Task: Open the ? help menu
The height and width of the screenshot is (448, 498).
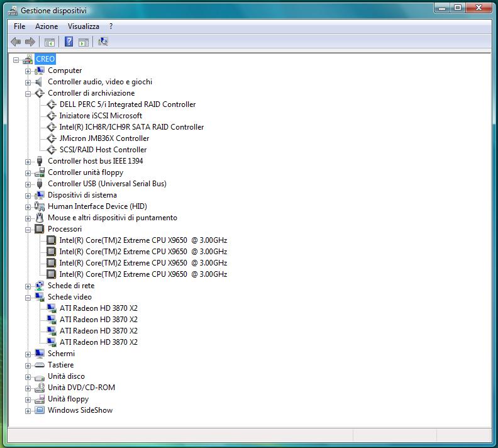Action: point(111,26)
